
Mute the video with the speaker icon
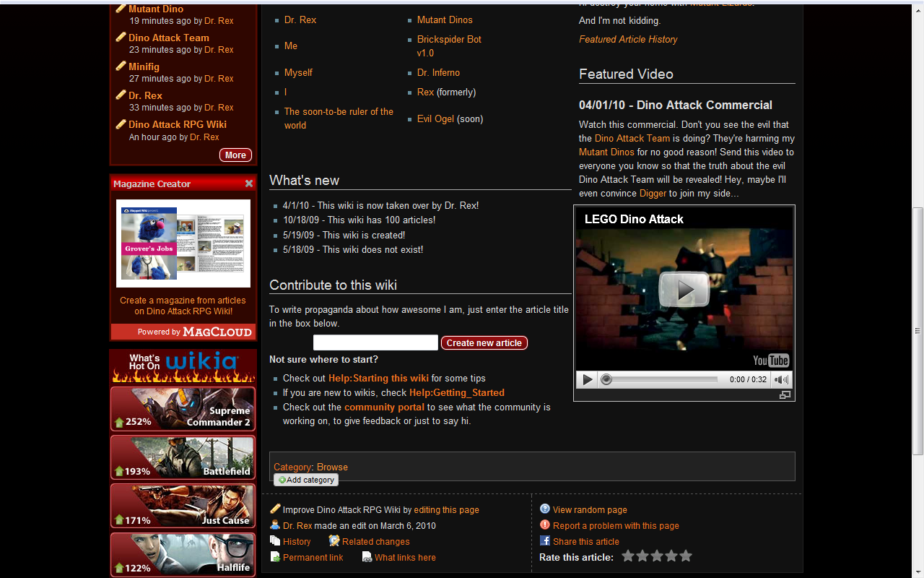[781, 379]
